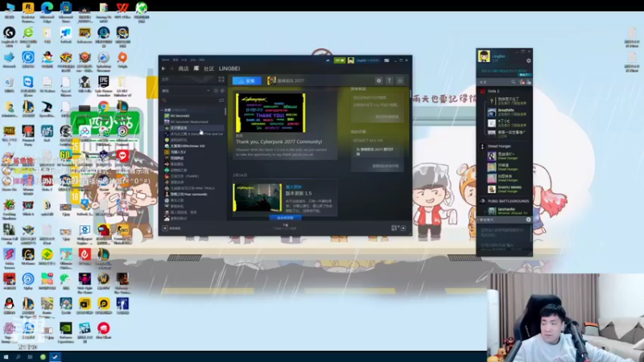Click the game list scrollbar thumb

(x=225, y=111)
